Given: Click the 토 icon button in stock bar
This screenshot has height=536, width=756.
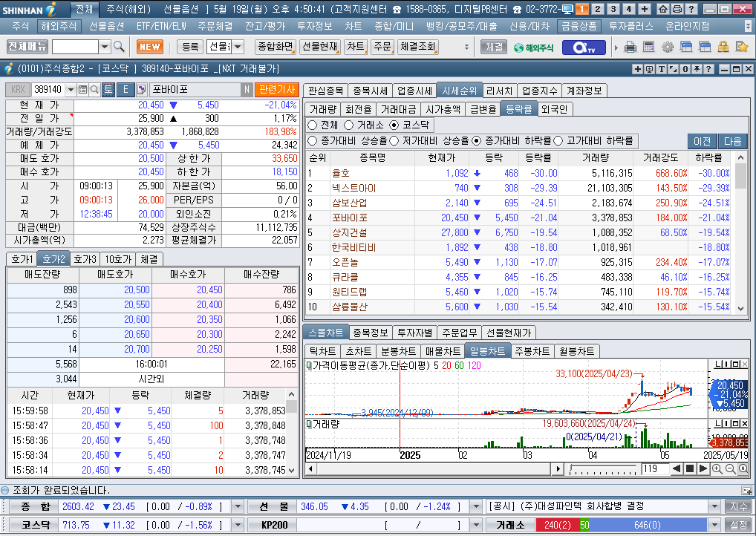Looking at the screenshot, I should [108, 90].
